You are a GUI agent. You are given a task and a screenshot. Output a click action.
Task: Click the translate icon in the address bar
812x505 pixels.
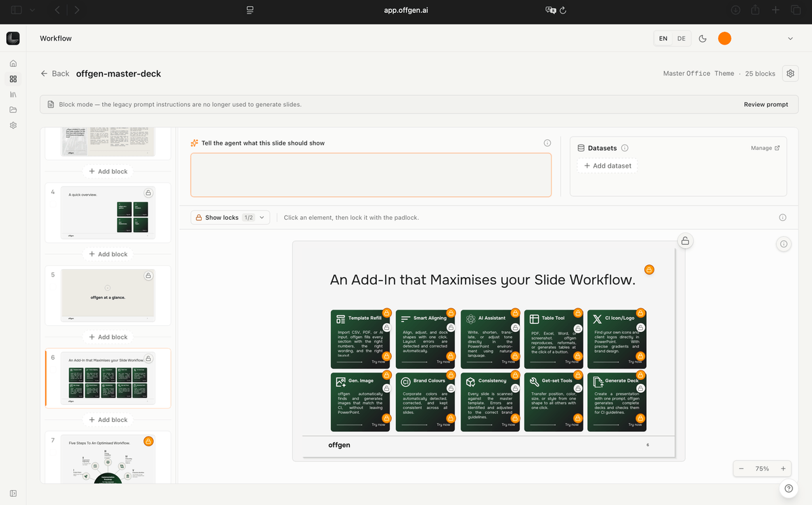pyautogui.click(x=550, y=10)
